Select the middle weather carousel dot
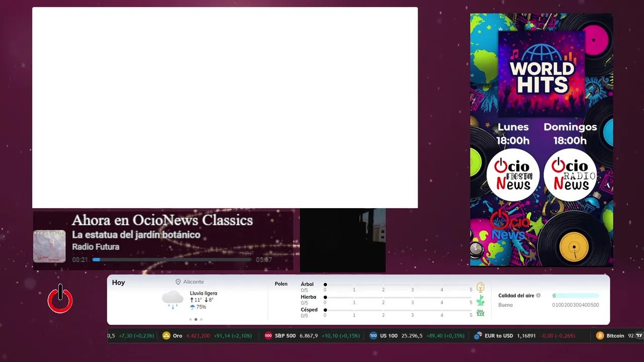 click(196, 319)
